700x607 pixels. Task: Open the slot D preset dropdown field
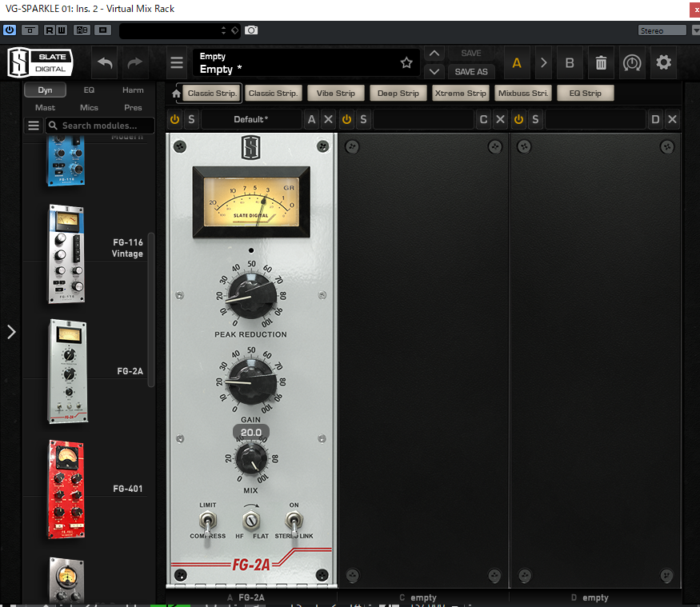click(x=595, y=120)
